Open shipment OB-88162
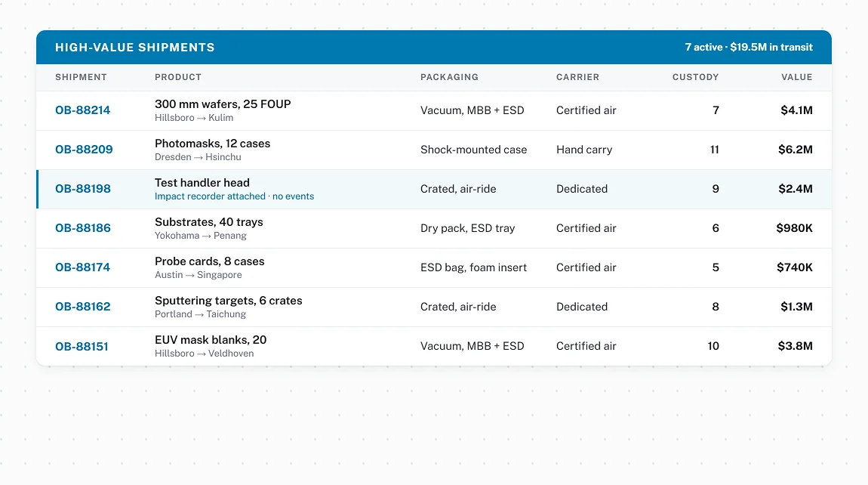Screen dimensions: 868x485 (82, 307)
